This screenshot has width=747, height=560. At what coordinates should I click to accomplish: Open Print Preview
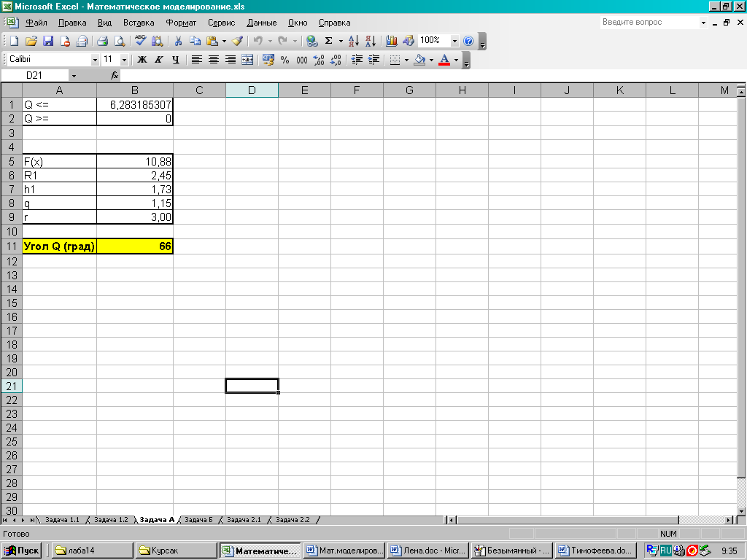pos(120,41)
